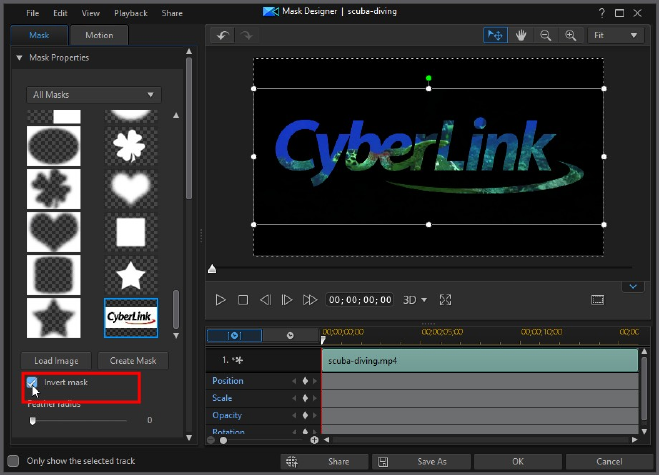
Task: Click the fast forward button
Action: click(310, 300)
